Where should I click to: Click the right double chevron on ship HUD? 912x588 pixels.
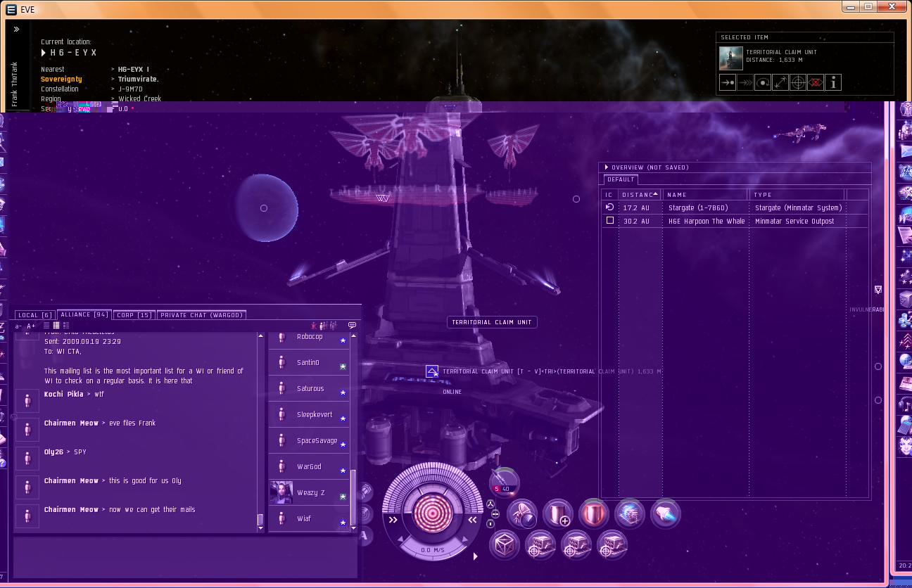pyautogui.click(x=472, y=520)
